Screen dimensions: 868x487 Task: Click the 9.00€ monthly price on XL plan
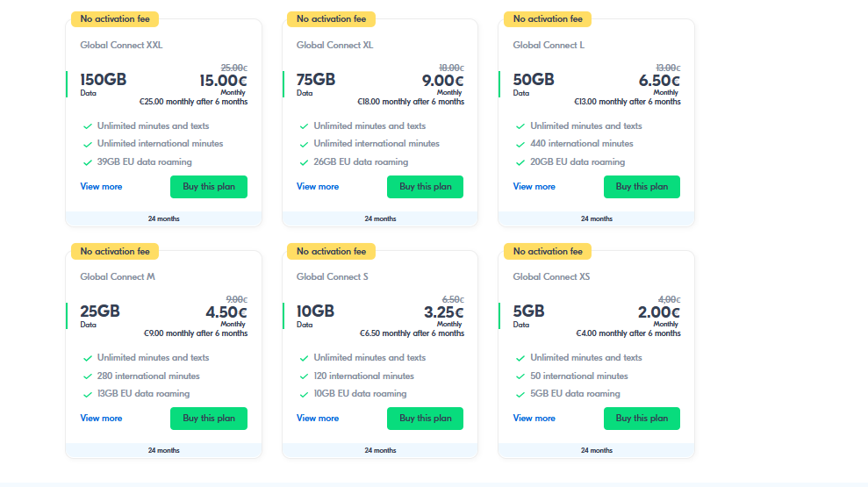click(x=443, y=81)
